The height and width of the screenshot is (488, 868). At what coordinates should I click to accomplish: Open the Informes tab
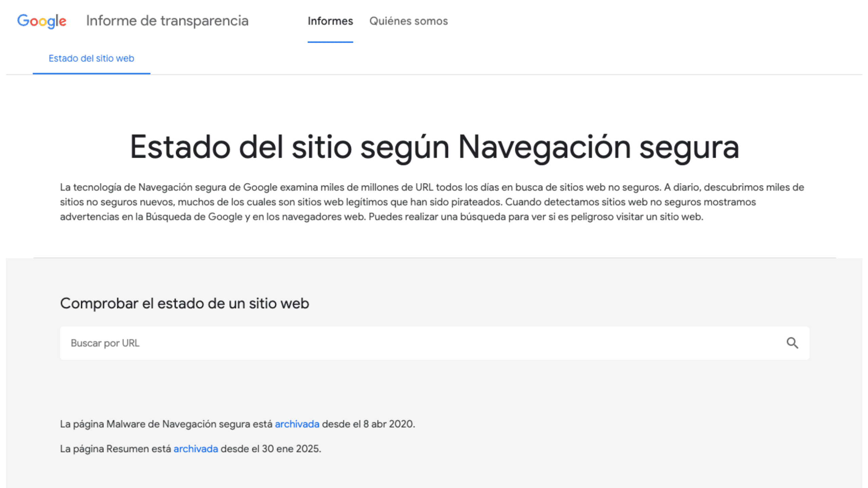pos(330,21)
